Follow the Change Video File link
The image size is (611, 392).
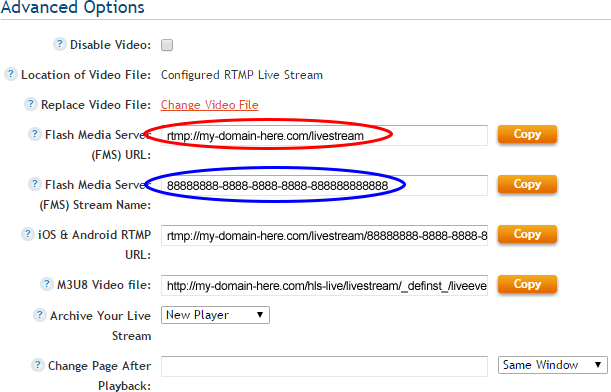pyautogui.click(x=210, y=105)
